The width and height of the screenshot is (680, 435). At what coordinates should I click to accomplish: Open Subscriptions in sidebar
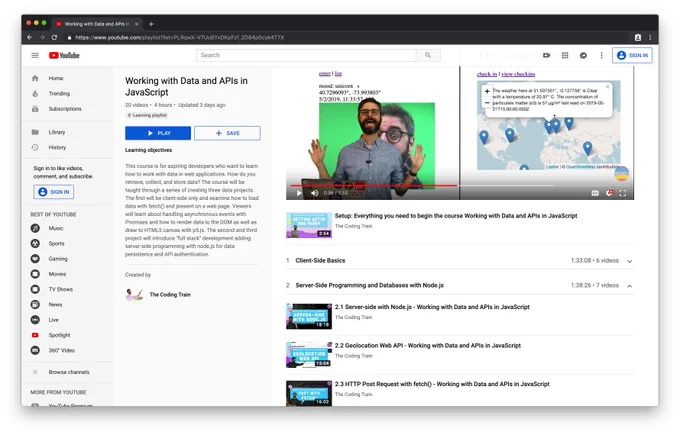(65, 109)
